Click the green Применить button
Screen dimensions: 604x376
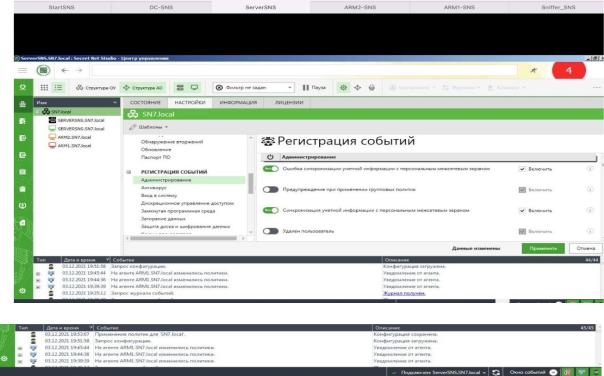point(543,248)
